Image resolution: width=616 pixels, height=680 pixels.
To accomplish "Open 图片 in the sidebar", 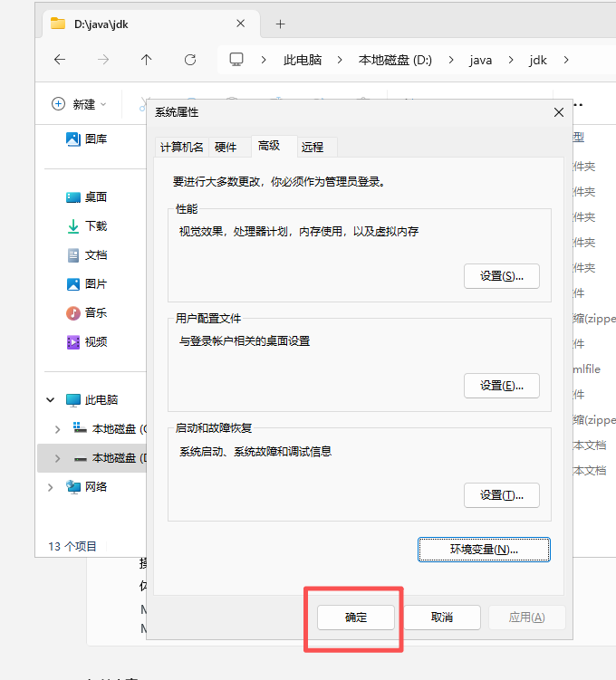I will coord(86,284).
